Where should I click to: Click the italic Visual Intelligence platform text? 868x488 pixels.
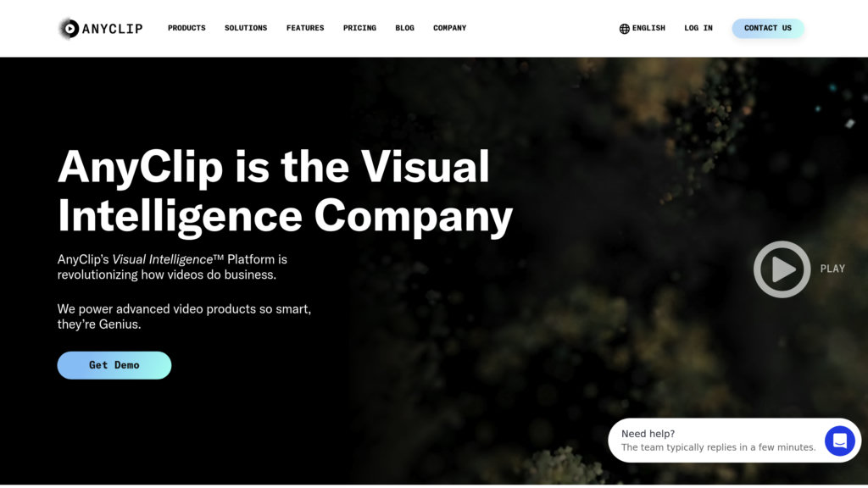coord(162,259)
